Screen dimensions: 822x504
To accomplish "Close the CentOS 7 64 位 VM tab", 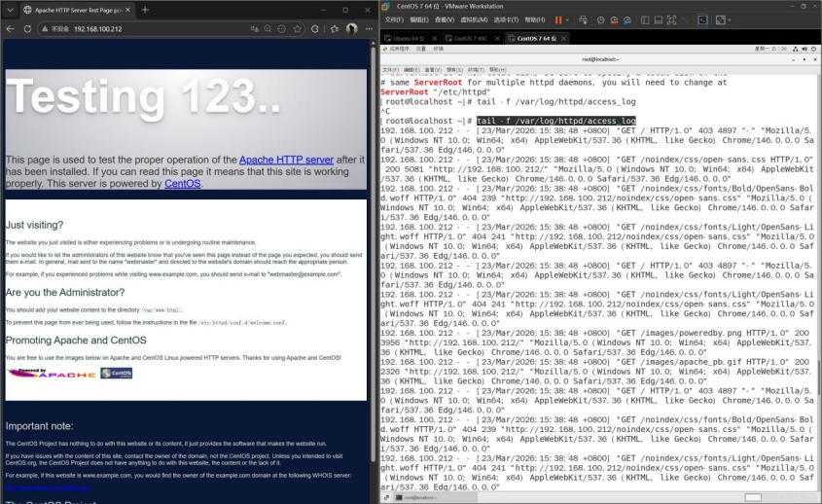I will [563, 38].
